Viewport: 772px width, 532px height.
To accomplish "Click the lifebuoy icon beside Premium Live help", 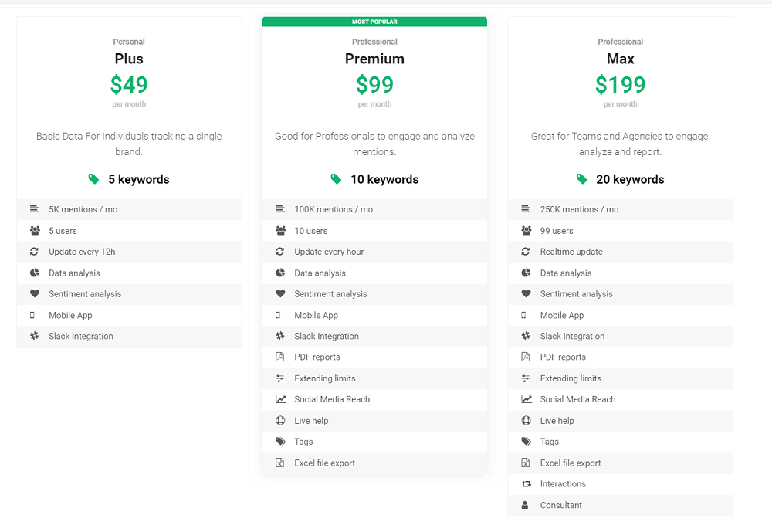I will coord(280,420).
